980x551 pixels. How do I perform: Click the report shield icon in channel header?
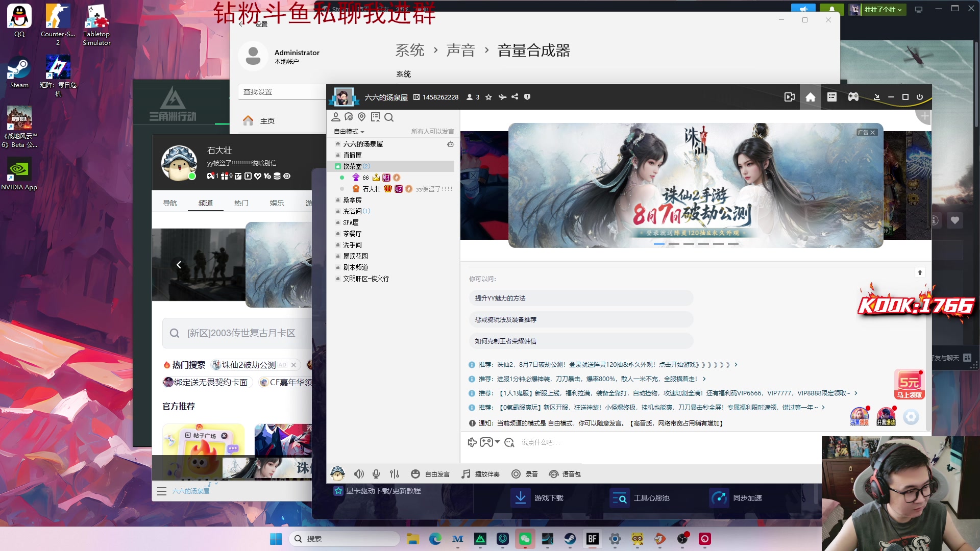[527, 97]
